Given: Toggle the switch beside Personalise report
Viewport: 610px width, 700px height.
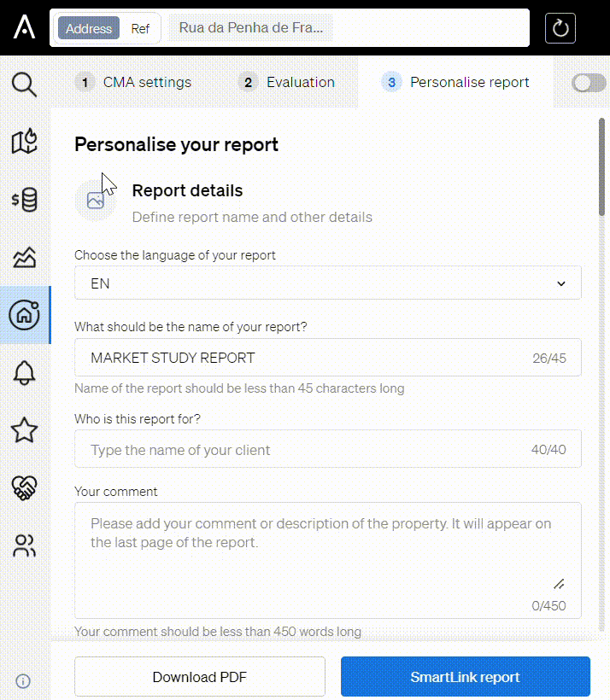Looking at the screenshot, I should (x=589, y=83).
